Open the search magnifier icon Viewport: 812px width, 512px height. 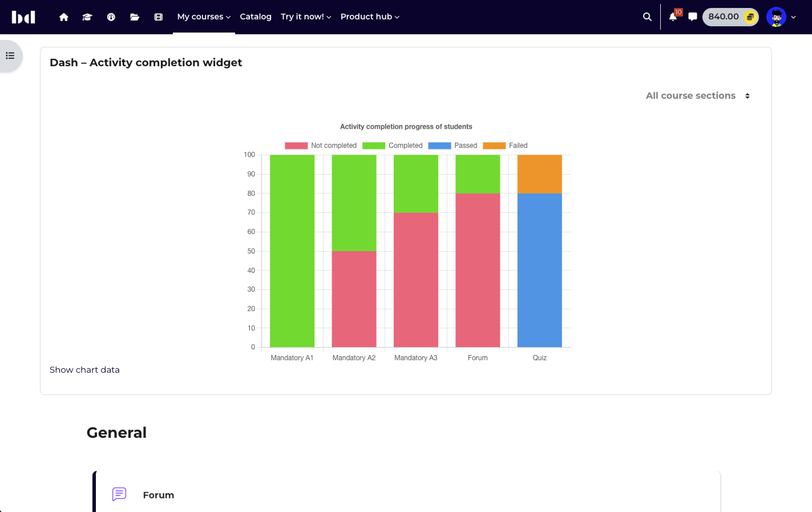(647, 17)
